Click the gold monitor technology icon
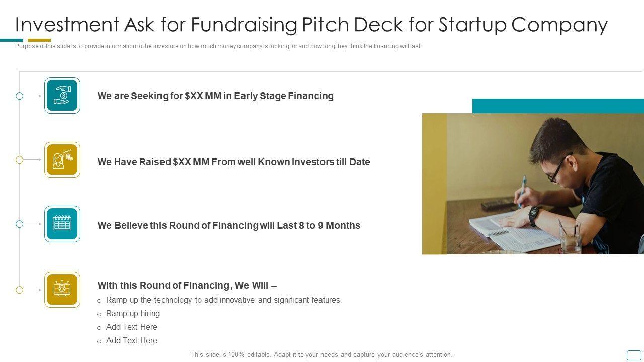This screenshot has width=644, height=362. [62, 290]
